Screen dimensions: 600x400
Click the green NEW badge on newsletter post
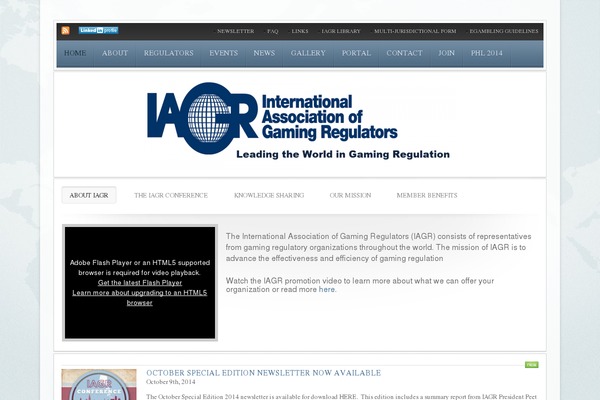click(x=532, y=365)
